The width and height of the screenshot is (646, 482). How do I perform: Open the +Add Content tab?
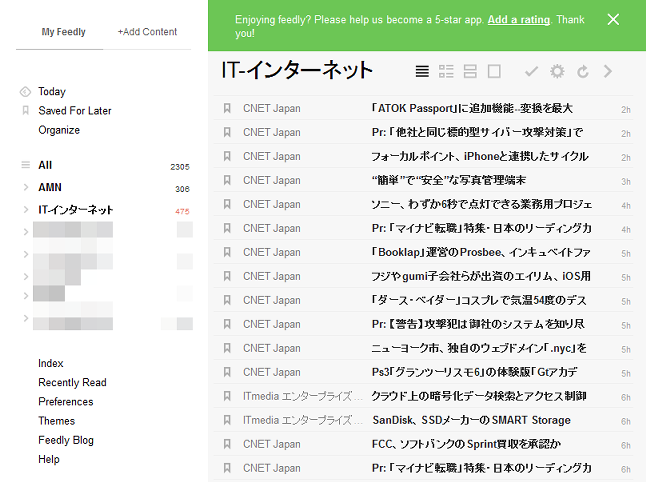147,32
